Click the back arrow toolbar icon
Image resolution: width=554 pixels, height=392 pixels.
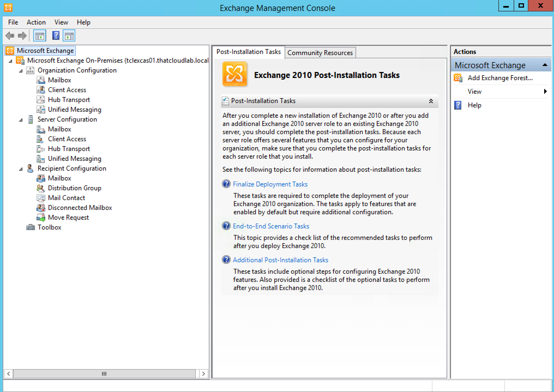(10, 36)
